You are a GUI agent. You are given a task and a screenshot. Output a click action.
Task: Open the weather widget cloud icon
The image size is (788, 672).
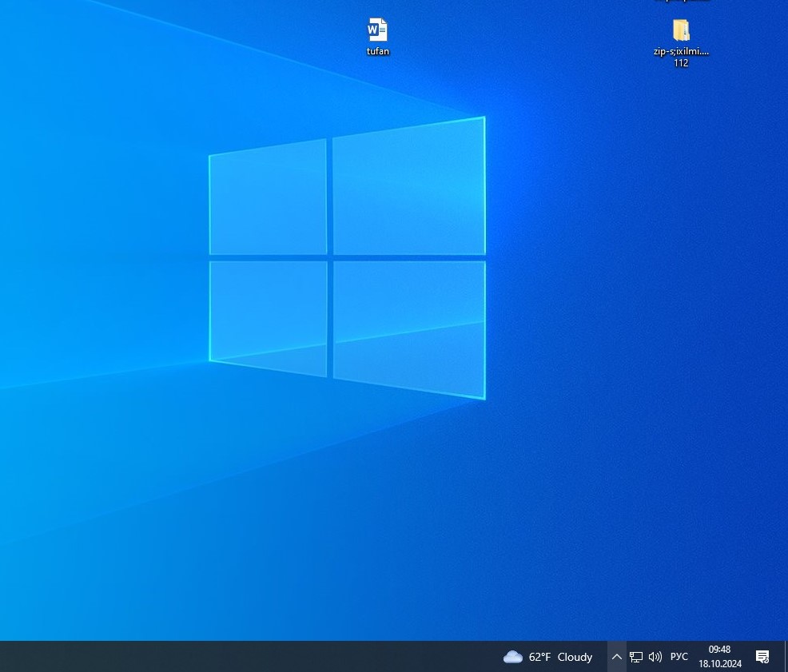pos(512,657)
